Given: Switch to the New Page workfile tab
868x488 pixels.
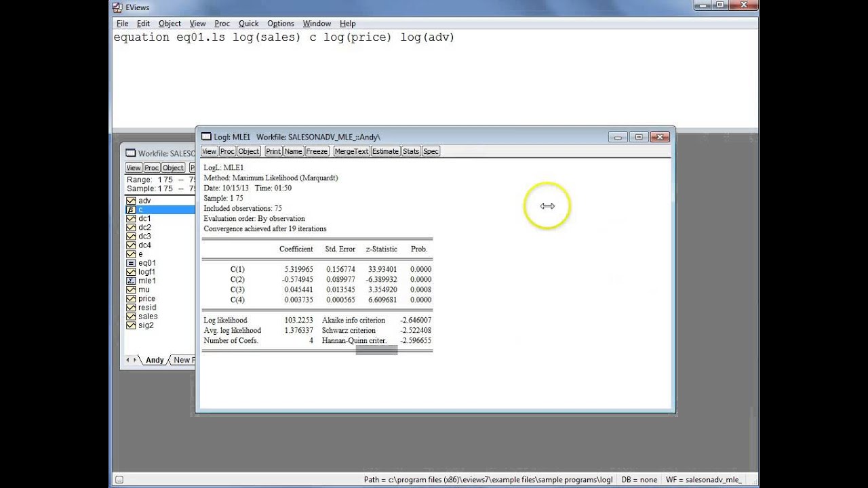Looking at the screenshot, I should [182, 360].
